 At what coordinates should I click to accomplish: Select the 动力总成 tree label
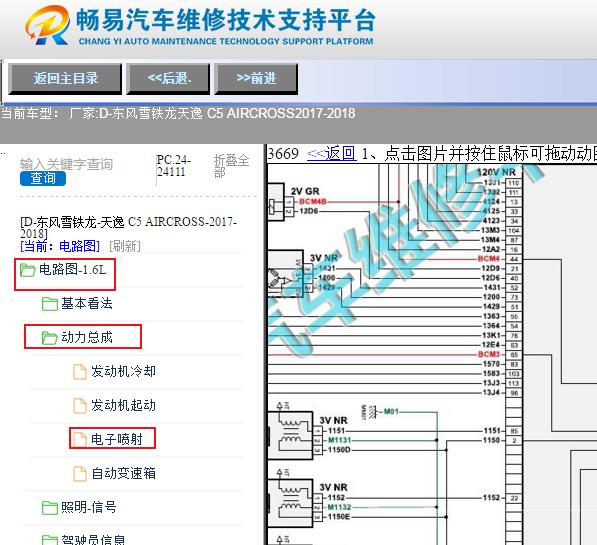pos(87,337)
